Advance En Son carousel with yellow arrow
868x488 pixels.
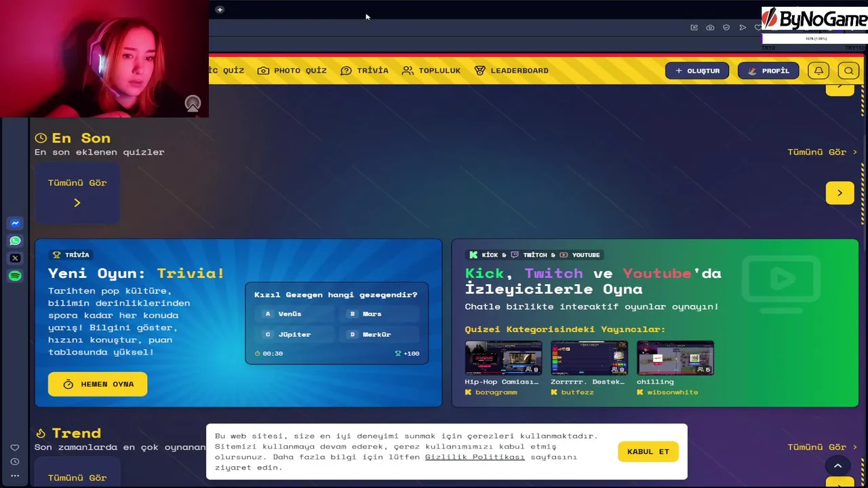coord(840,193)
